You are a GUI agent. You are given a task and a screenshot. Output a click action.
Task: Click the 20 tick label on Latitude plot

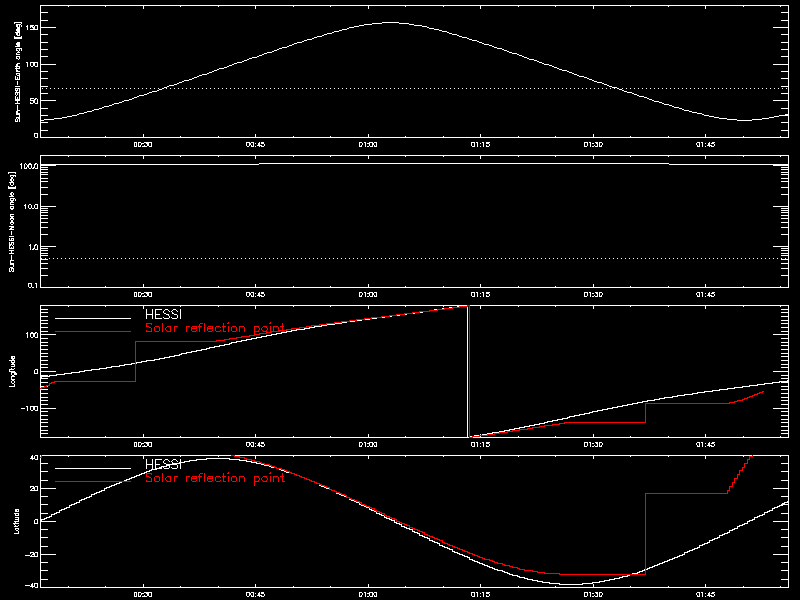(34, 489)
